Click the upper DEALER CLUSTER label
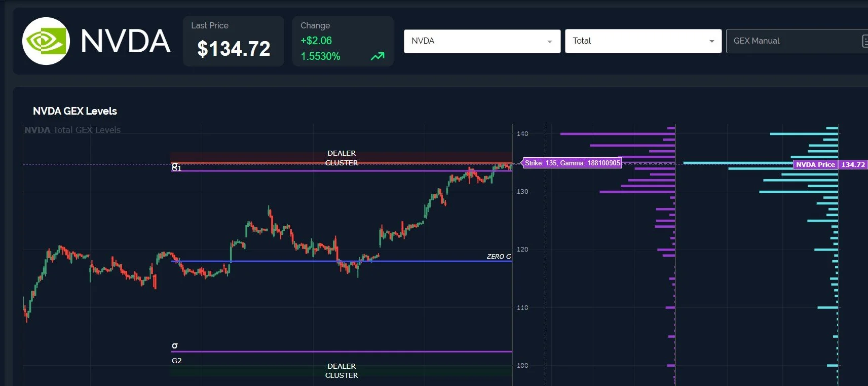This screenshot has width=868, height=386. [342, 158]
